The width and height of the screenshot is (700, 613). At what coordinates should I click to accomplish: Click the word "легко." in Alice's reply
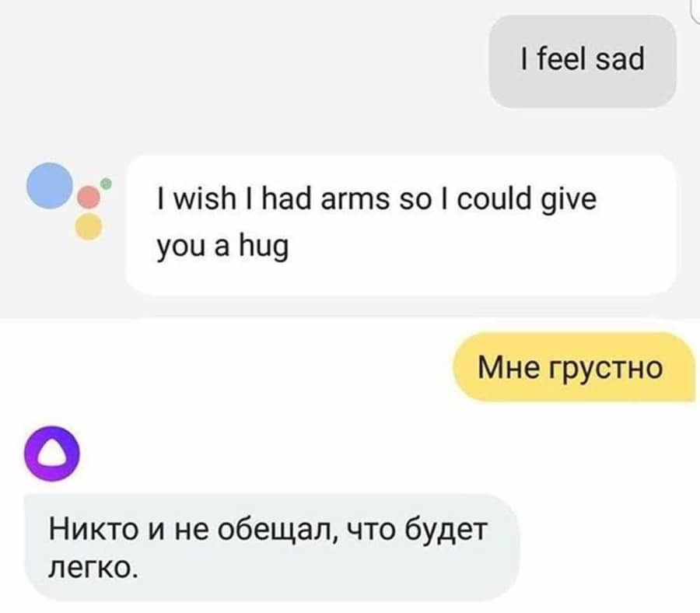coord(93,569)
